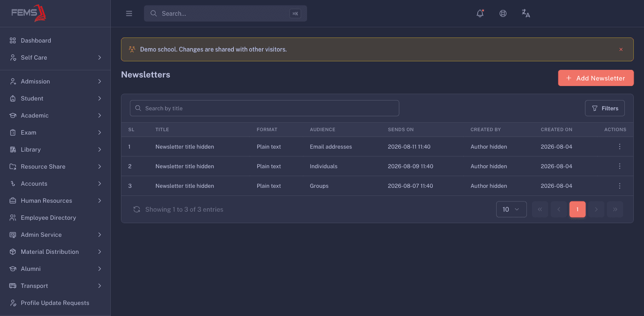Click the FEMS logo
644x316 pixels.
click(29, 13)
